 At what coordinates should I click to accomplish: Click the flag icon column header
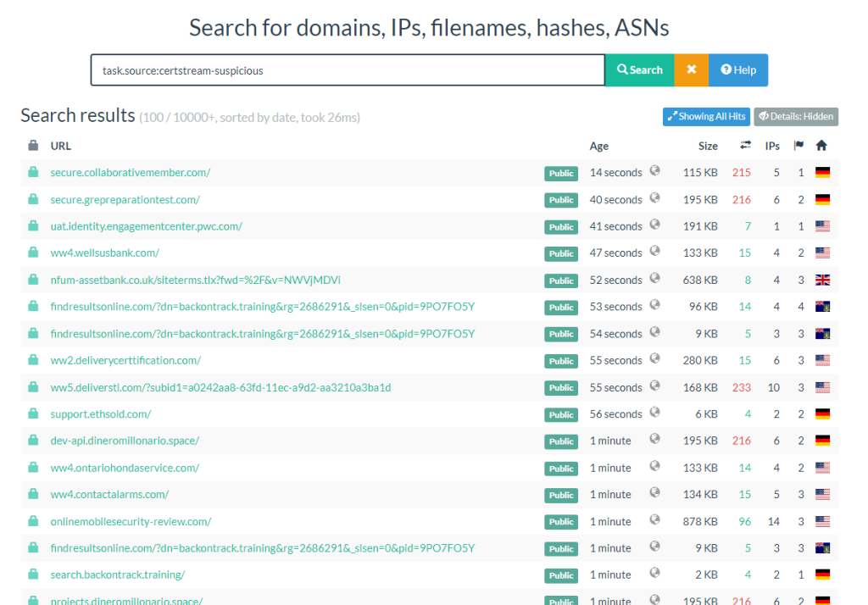coord(798,146)
